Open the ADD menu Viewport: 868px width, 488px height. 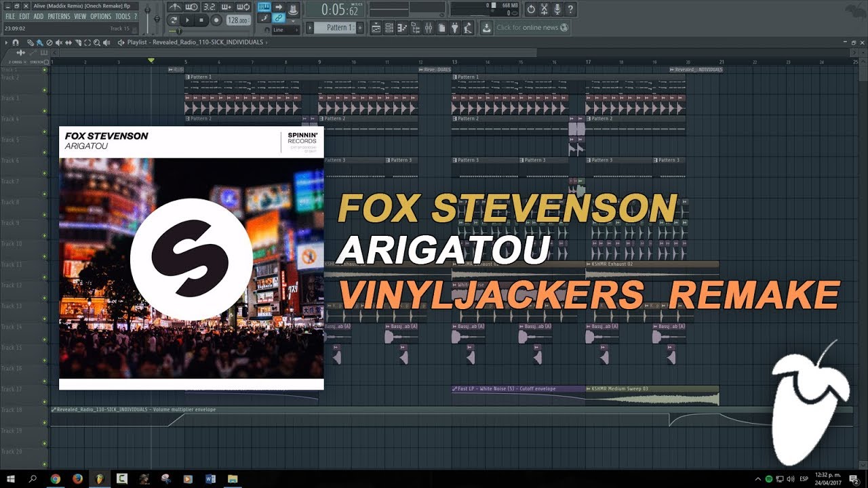[39, 16]
